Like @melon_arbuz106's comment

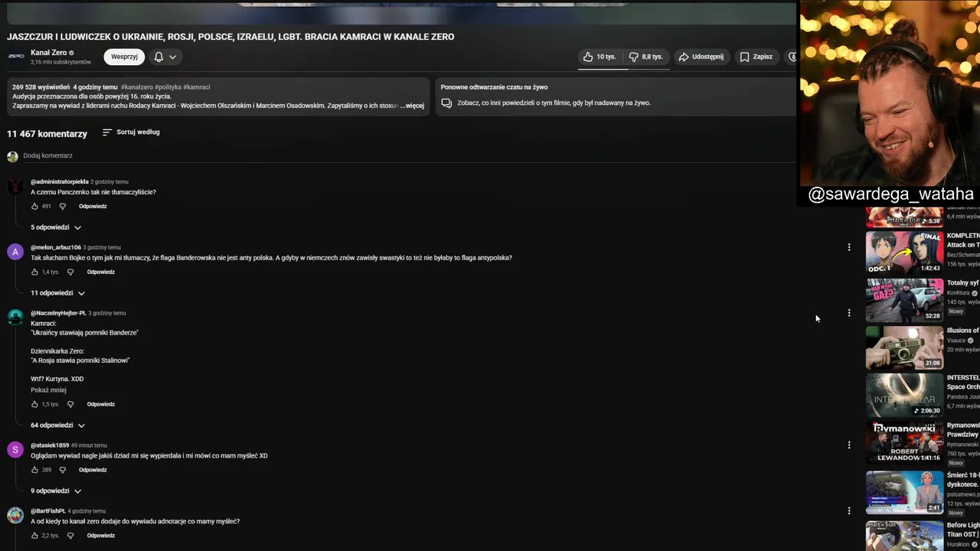34,272
